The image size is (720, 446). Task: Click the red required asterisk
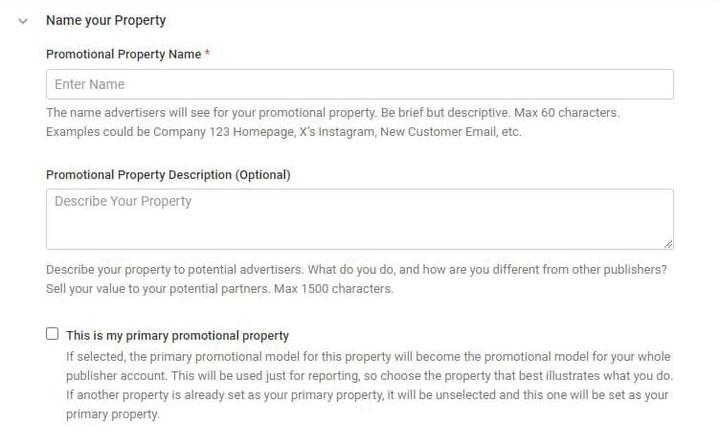(207, 54)
